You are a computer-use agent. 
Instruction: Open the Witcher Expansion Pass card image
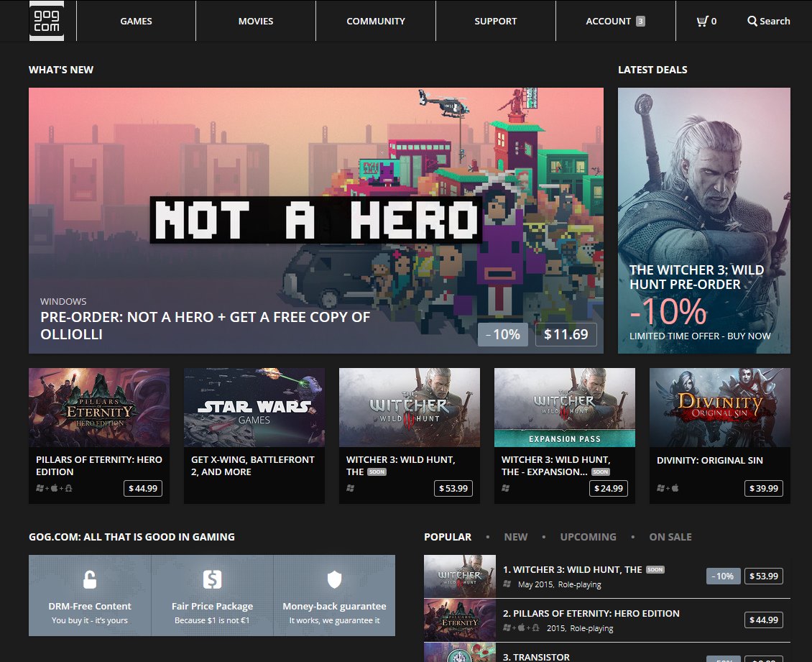click(565, 408)
